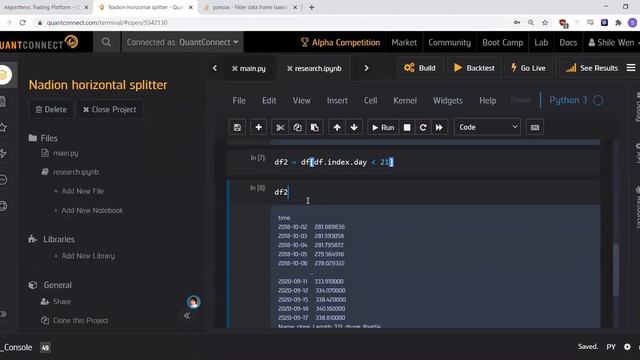Screen dimensions: 640x360
Task: Bookmark this page with the star icon
Action: coord(545,22)
